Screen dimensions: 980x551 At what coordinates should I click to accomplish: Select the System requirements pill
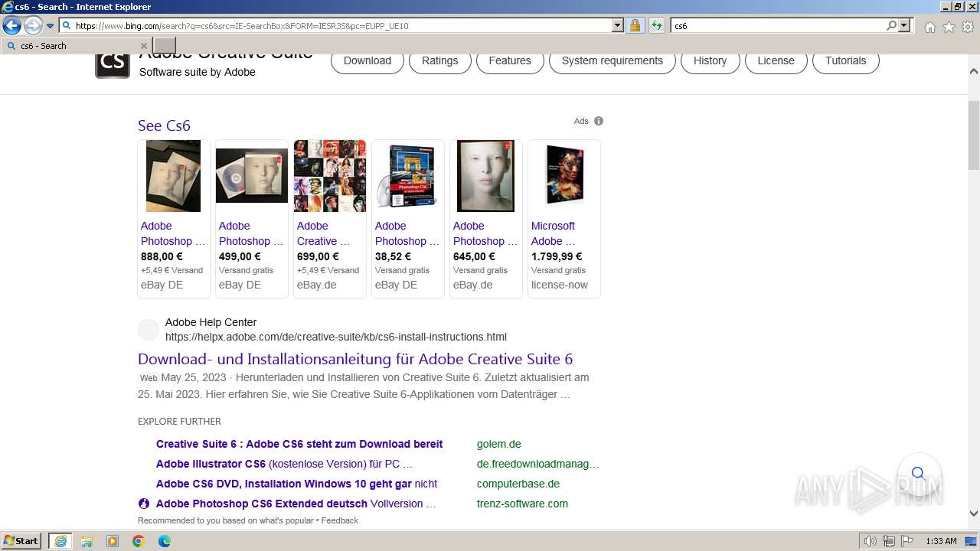pyautogui.click(x=612, y=60)
